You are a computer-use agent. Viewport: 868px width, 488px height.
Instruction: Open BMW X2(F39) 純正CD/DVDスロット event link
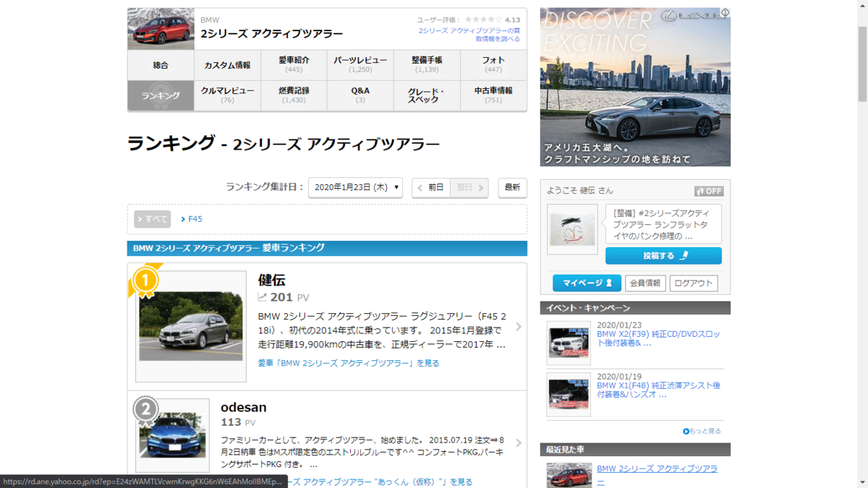tap(659, 338)
